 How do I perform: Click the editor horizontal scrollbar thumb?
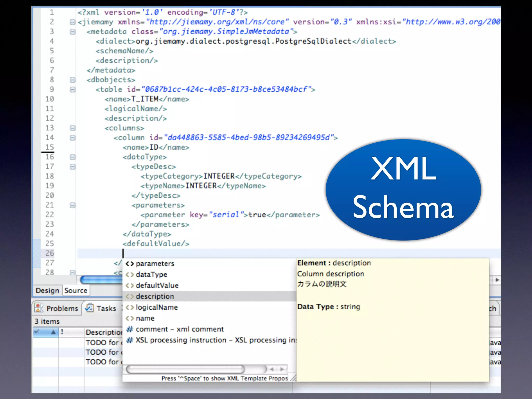[101, 280]
